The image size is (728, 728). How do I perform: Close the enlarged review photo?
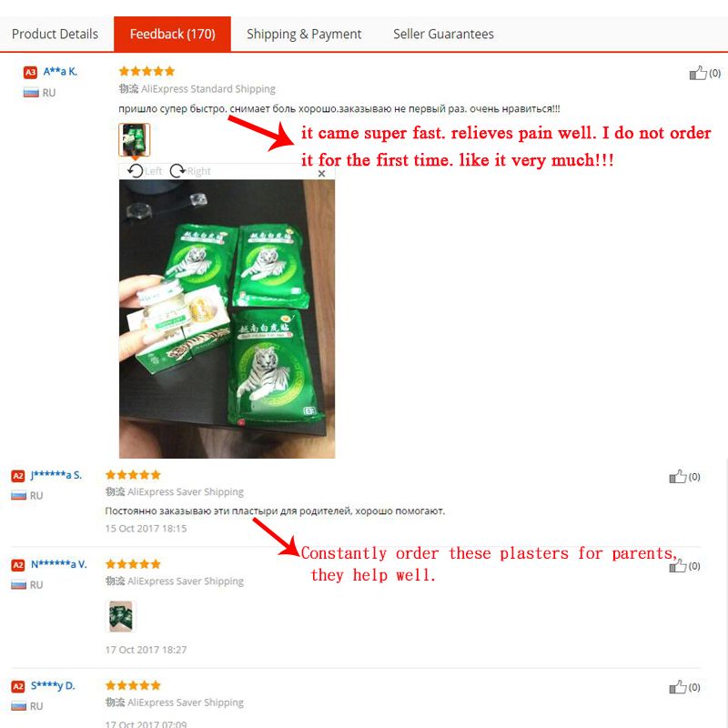321,174
